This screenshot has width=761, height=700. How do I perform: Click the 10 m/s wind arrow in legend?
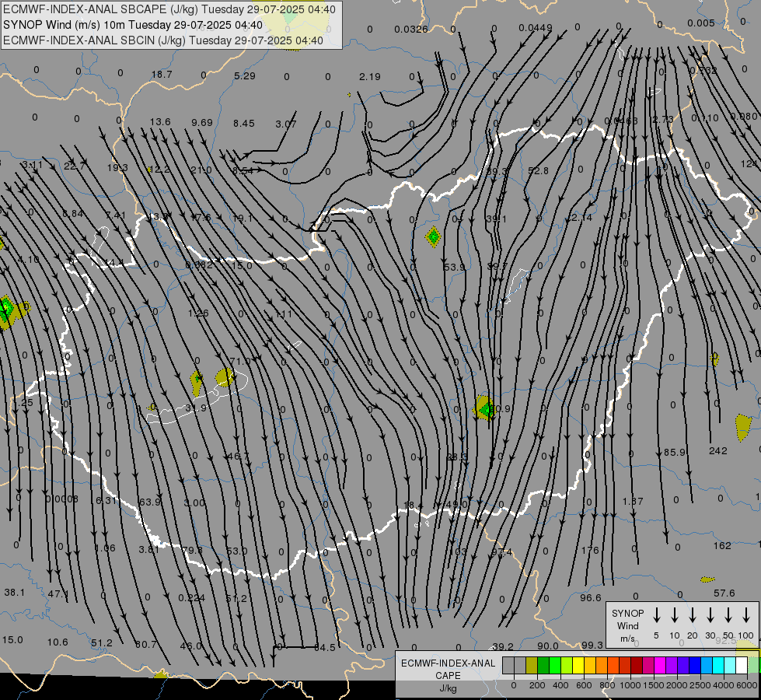point(675,615)
